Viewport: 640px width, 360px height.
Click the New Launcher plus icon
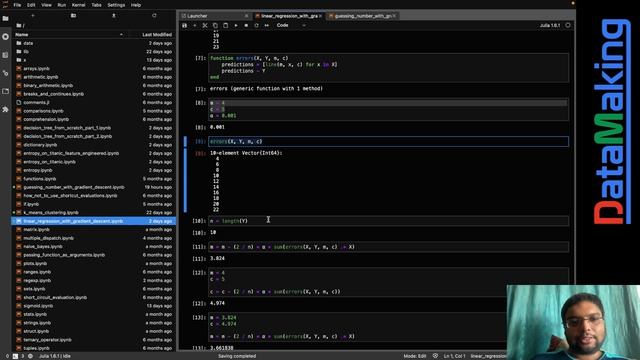click(33, 16)
